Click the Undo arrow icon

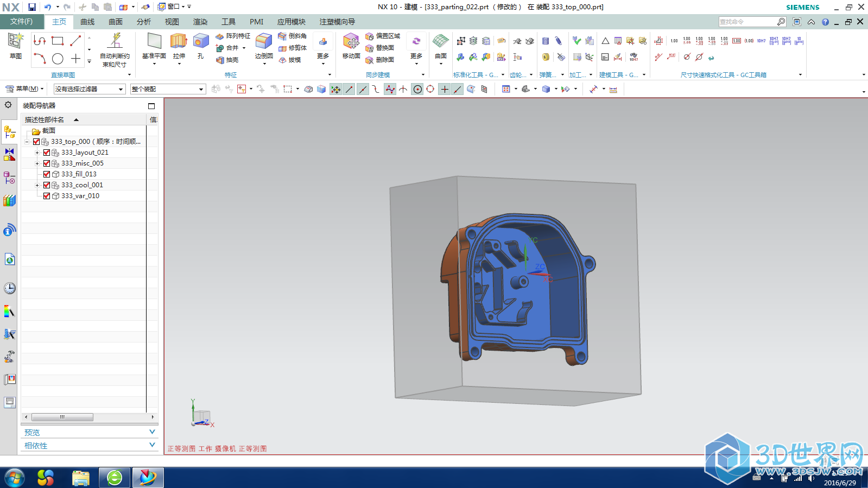coord(48,7)
